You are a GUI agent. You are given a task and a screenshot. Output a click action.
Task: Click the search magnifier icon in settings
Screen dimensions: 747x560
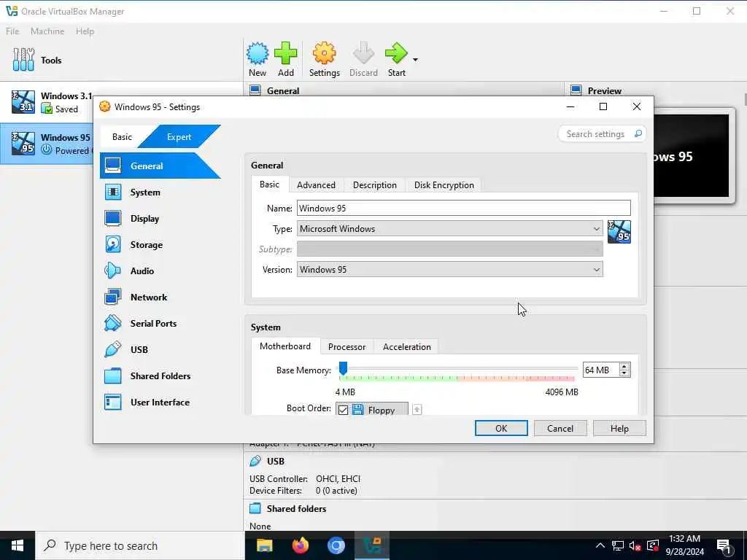(x=638, y=134)
